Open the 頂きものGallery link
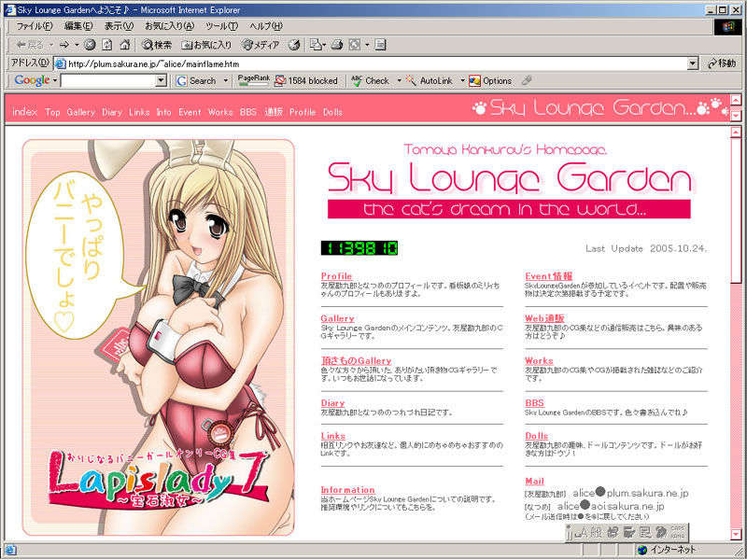 coord(356,361)
